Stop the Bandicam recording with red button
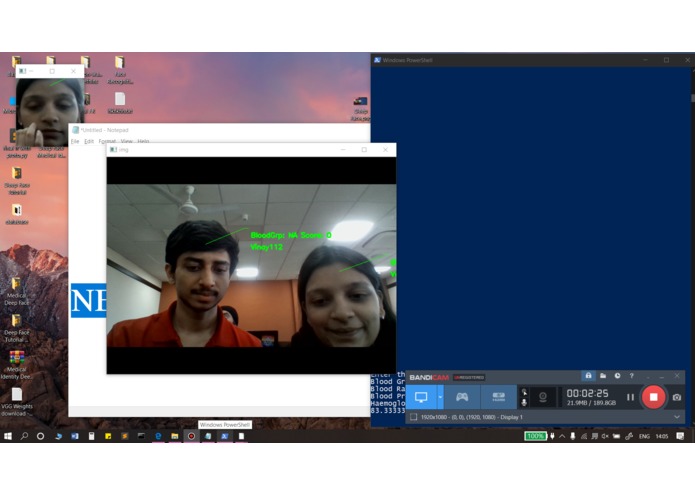The image size is (695, 494). pyautogui.click(x=653, y=397)
